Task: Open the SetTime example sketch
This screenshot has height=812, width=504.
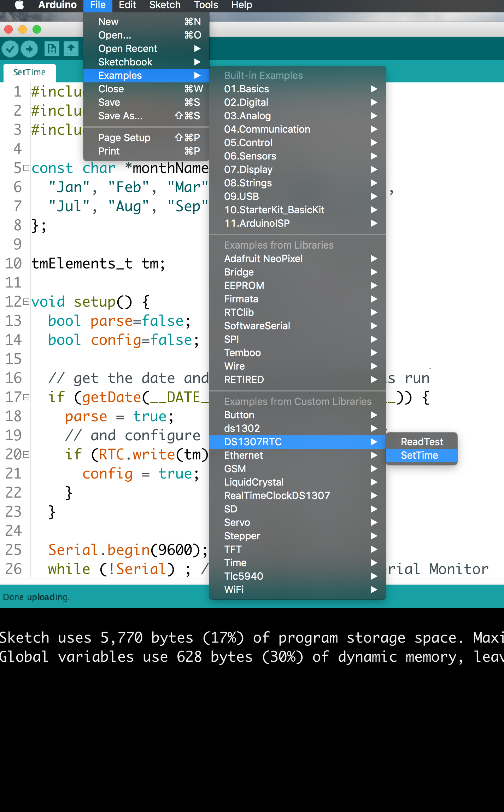Action: tap(422, 455)
